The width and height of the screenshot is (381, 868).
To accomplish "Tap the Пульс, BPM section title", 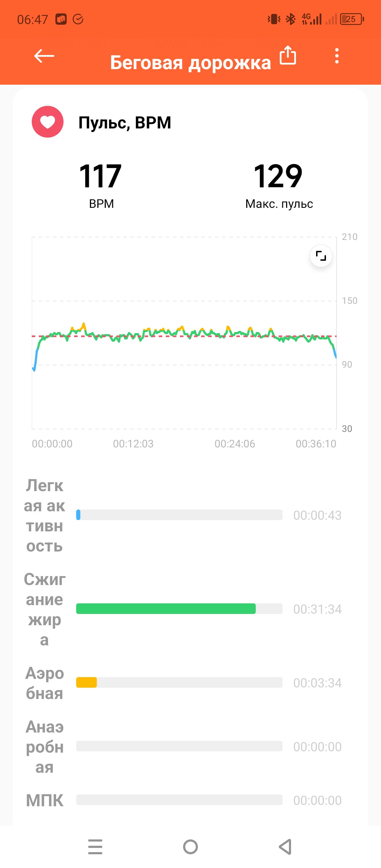I will pos(125,123).
